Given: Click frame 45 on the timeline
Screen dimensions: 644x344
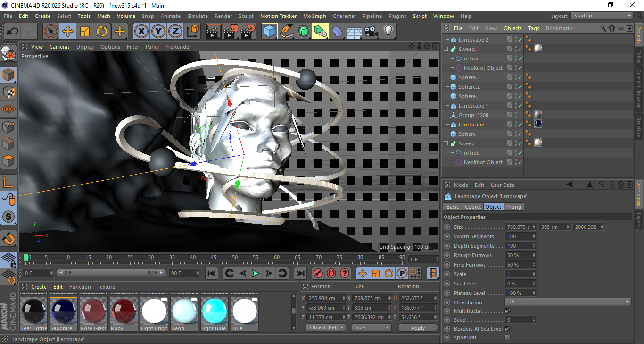Looking at the screenshot, I should tap(214, 259).
